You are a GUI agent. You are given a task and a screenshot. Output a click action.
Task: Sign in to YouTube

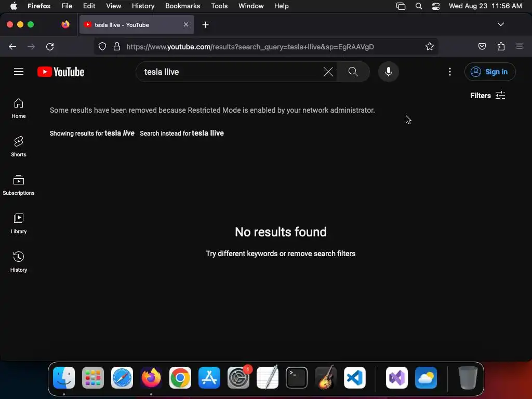coord(489,72)
